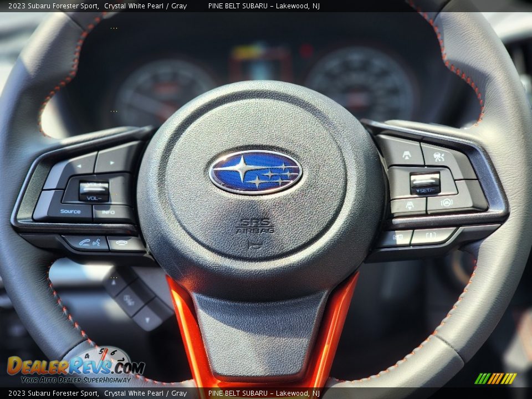Viewport: 532px width, 399px height.
Task: Push the VOL- volume rocker switch
Action: tap(94, 192)
